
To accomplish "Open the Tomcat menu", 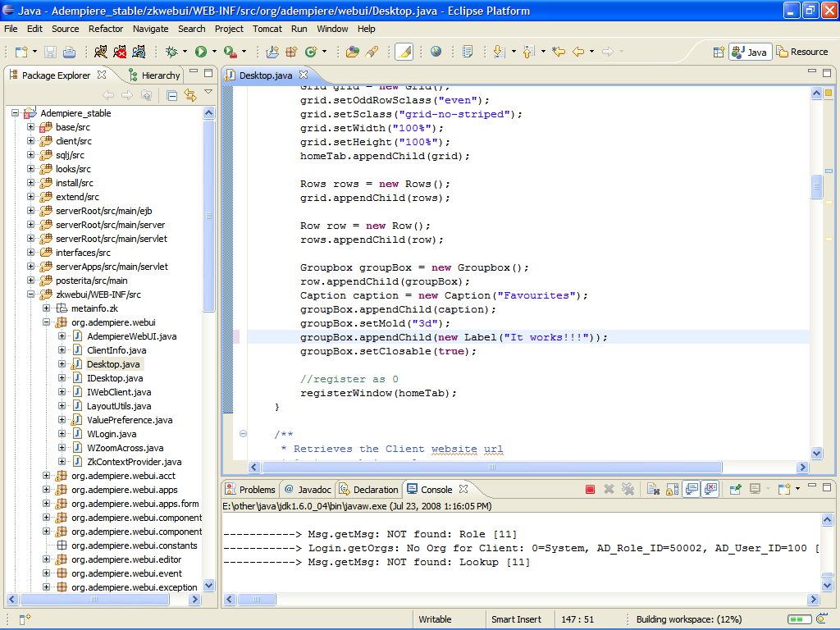I will 267,29.
